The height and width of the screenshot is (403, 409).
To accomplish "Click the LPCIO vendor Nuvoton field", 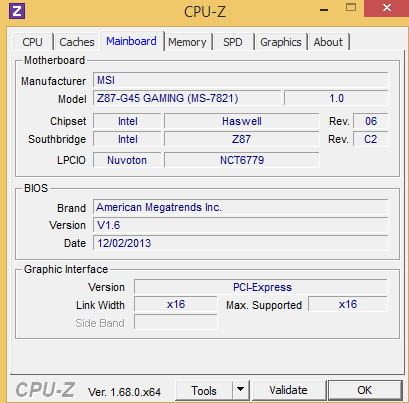I will (127, 160).
